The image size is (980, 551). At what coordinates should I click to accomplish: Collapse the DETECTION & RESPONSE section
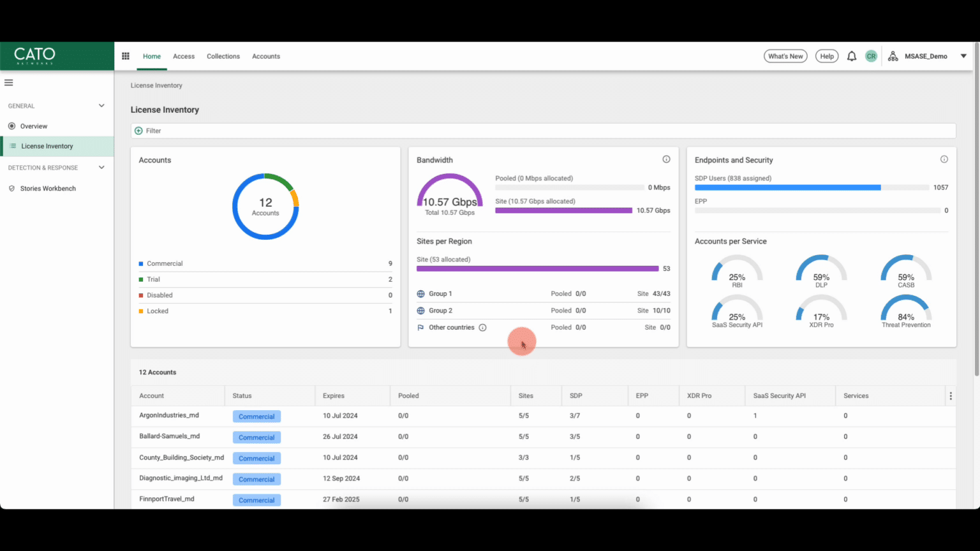pos(101,168)
